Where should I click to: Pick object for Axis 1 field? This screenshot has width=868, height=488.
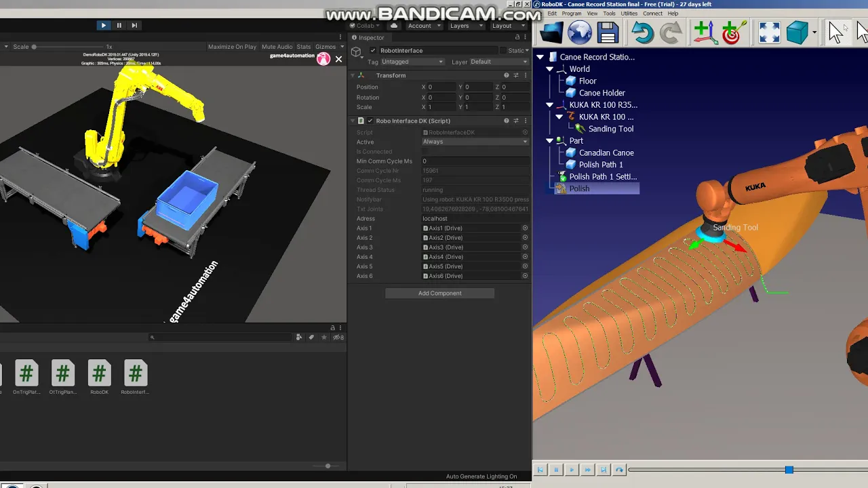(x=525, y=228)
